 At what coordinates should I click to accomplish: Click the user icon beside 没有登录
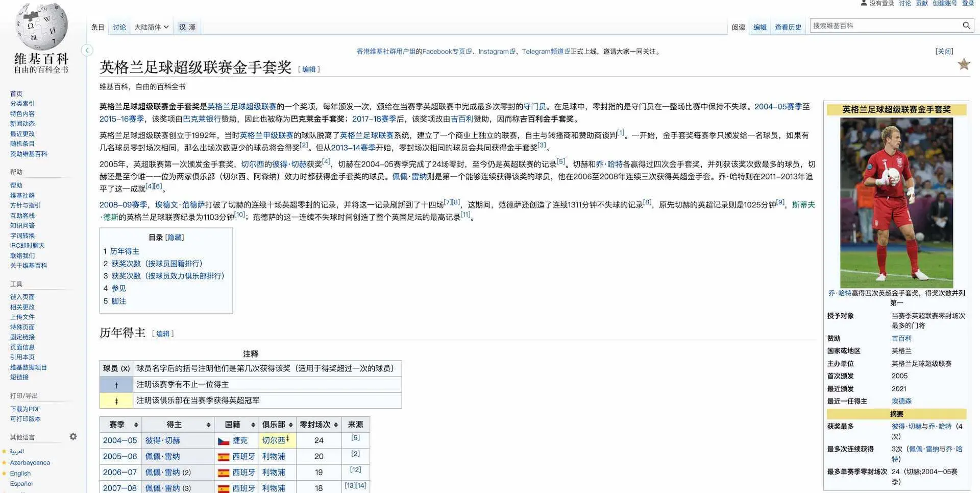tap(864, 3)
